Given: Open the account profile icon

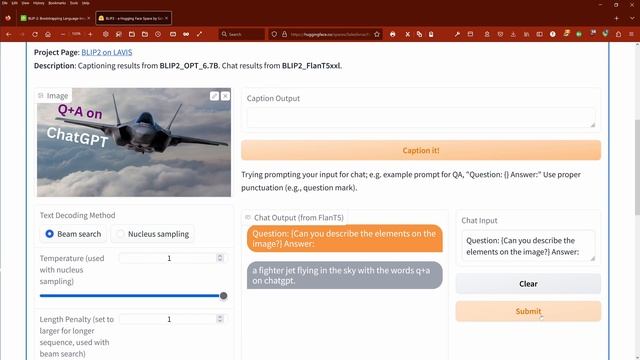Looking at the screenshot, I should [487, 34].
